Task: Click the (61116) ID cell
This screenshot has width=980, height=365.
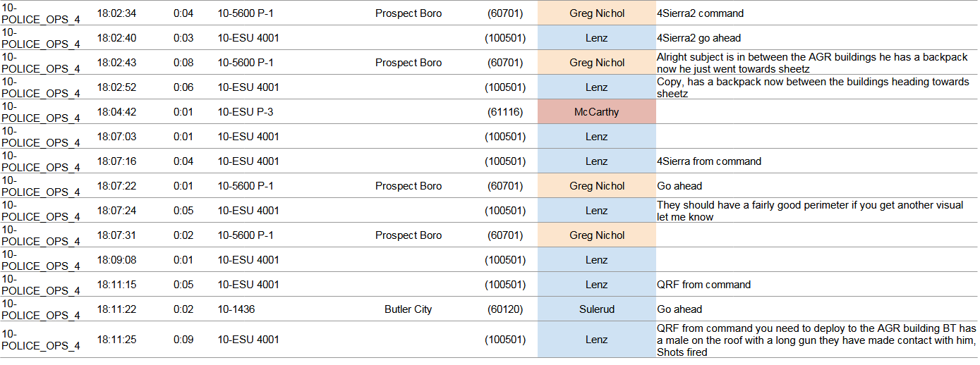Action: (505, 112)
